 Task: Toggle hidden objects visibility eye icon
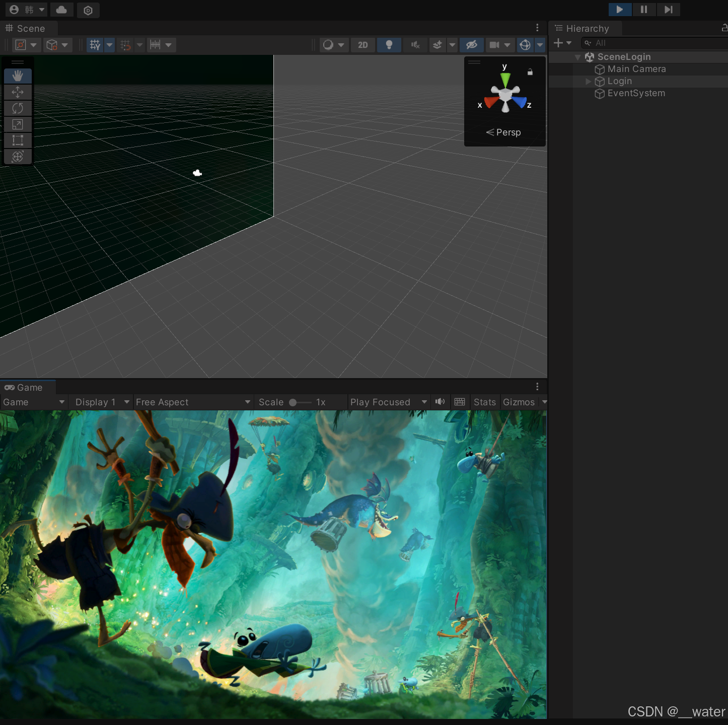(471, 45)
